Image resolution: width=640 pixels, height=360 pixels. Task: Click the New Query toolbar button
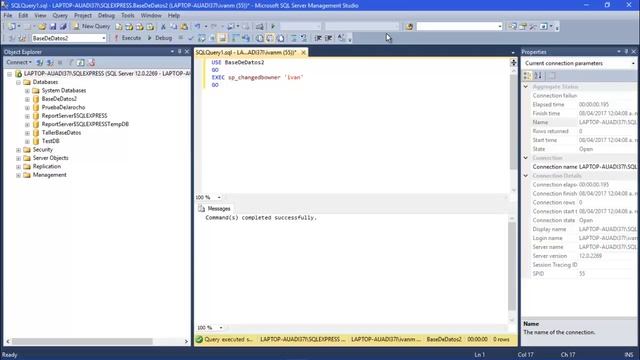91,26
